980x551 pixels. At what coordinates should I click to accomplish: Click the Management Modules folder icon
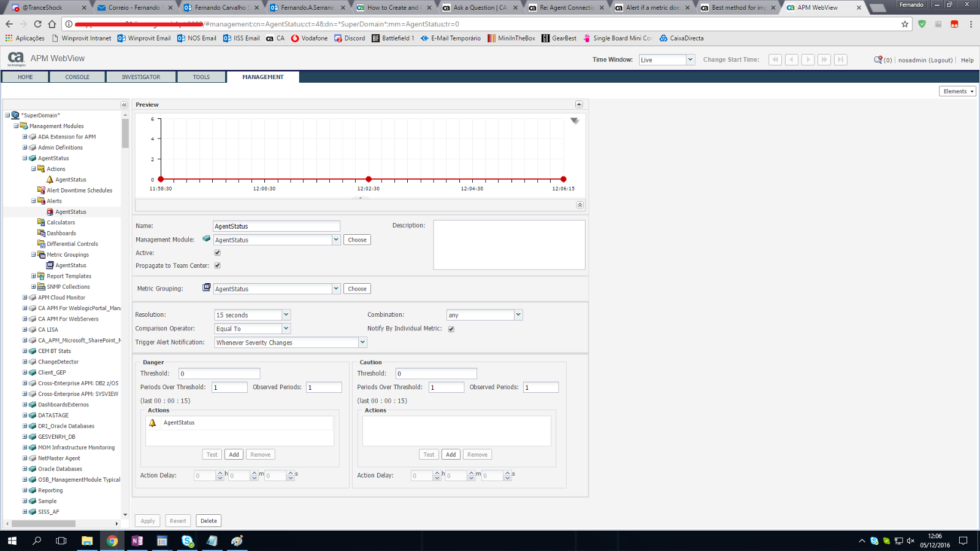[24, 126]
